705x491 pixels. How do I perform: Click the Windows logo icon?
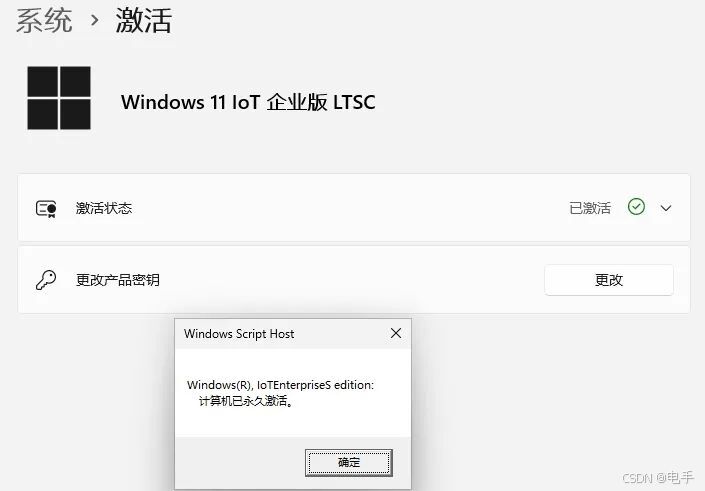pyautogui.click(x=59, y=98)
